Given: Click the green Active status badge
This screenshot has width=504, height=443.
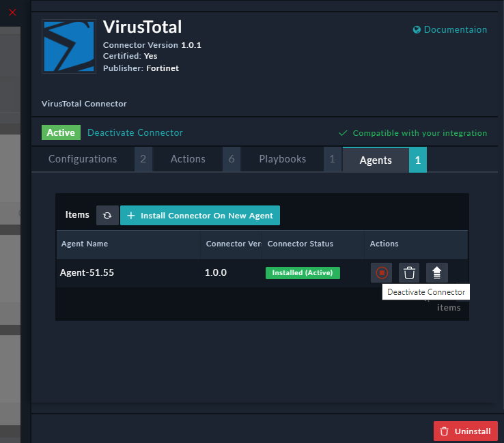Looking at the screenshot, I should (61, 132).
